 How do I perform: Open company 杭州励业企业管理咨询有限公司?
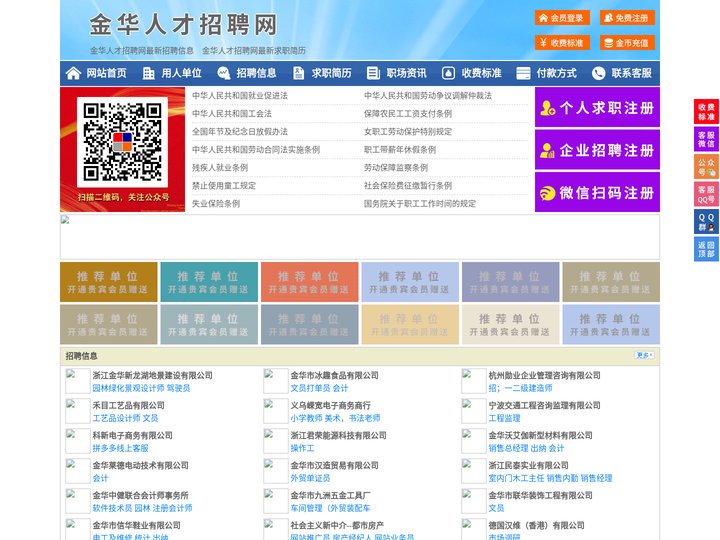pyautogui.click(x=544, y=375)
